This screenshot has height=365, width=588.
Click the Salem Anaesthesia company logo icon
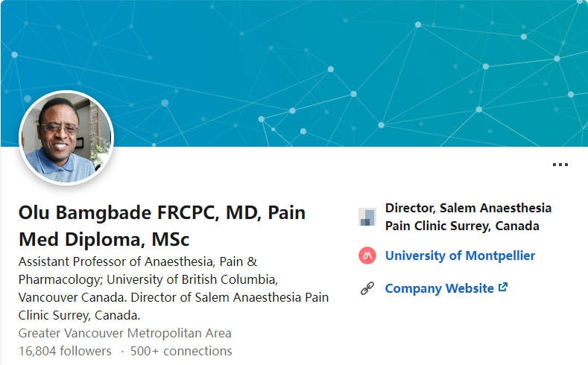click(367, 217)
